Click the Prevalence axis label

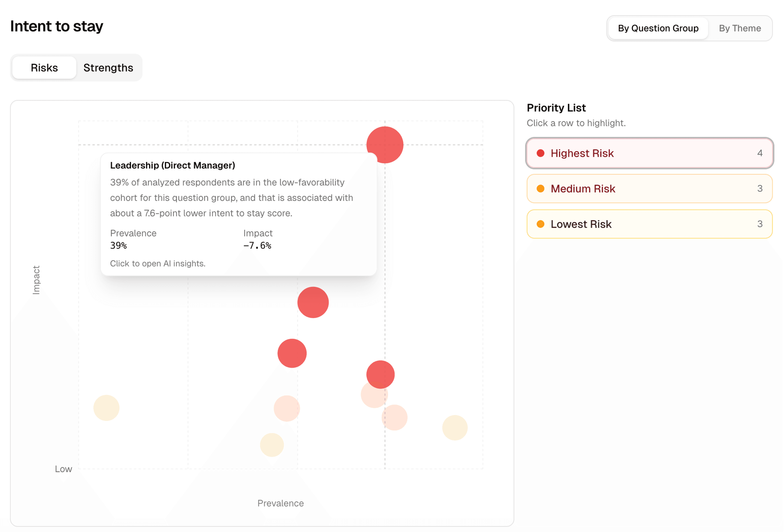point(280,503)
